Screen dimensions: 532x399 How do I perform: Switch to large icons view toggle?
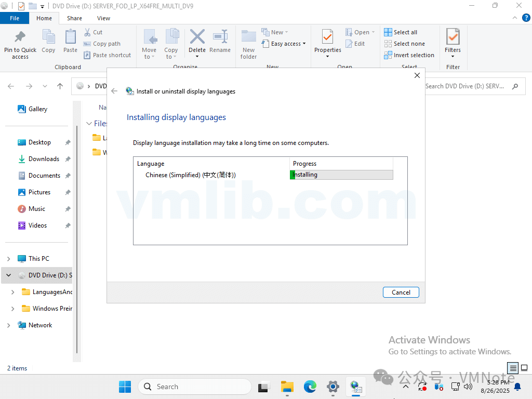[524, 368]
